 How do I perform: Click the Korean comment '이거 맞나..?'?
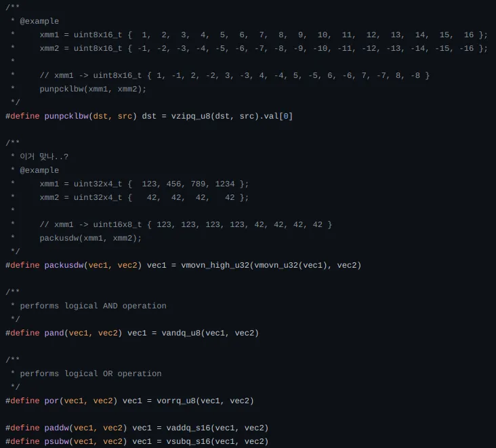click(44, 157)
